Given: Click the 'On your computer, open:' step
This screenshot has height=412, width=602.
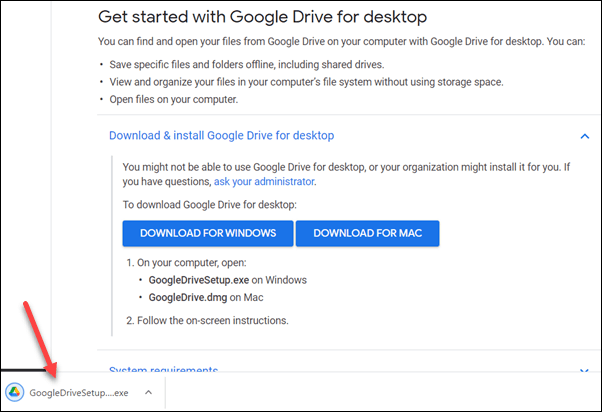Looking at the screenshot, I should click(x=192, y=263).
